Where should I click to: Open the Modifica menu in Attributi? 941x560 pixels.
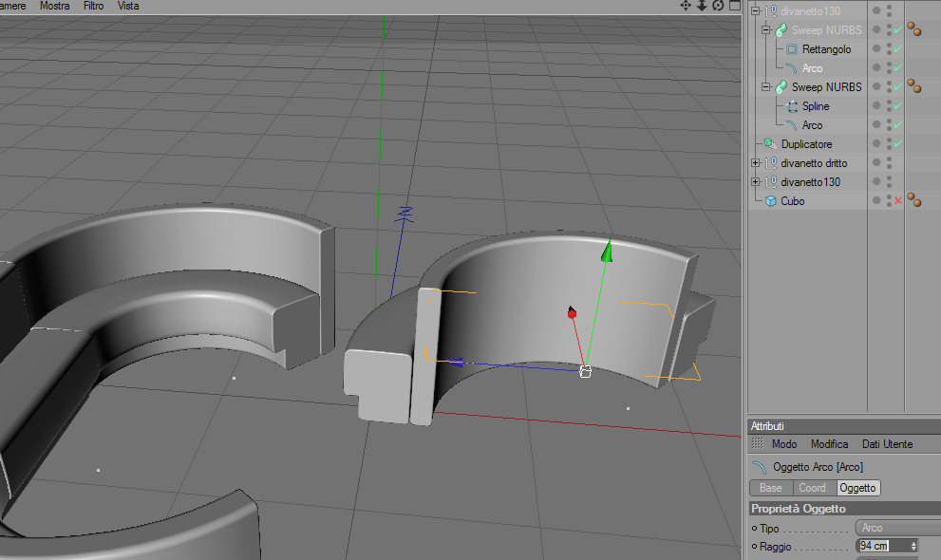(829, 443)
